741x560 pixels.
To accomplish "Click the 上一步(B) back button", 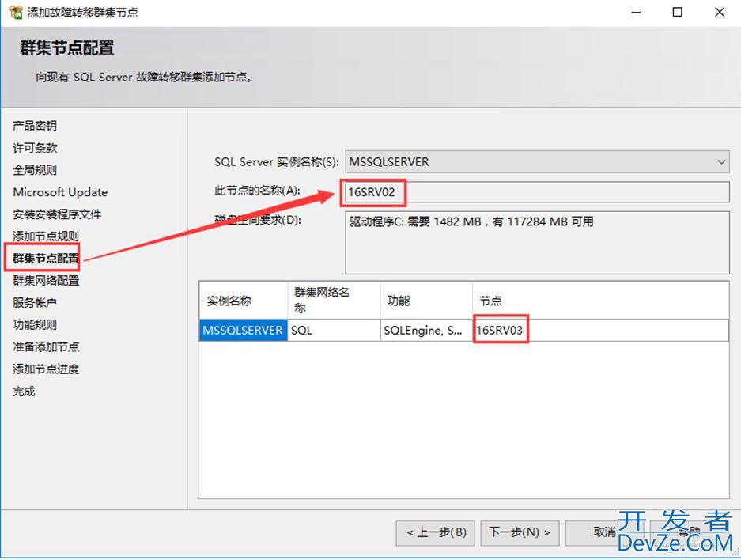I will tap(437, 533).
